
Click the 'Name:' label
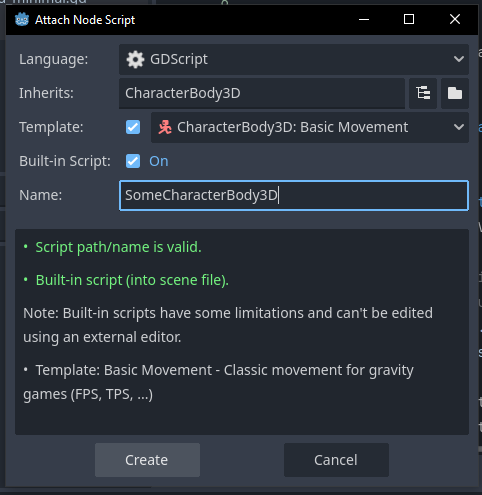point(41,195)
